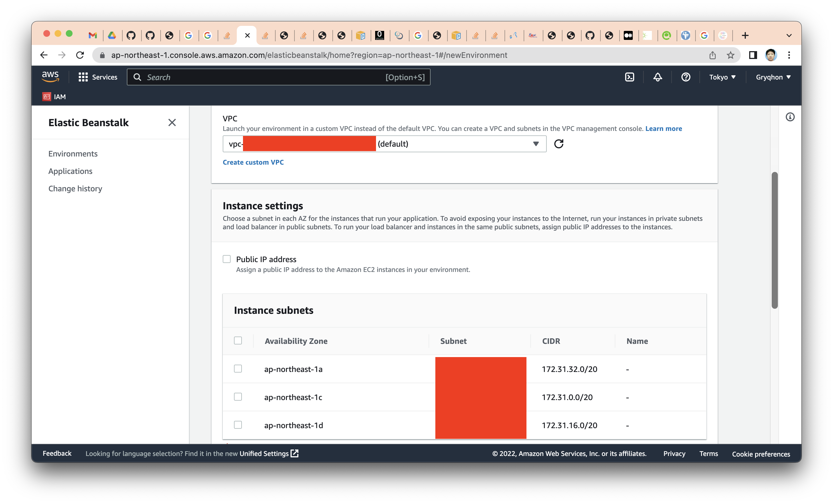This screenshot has height=504, width=833.
Task: Open Learn more about VPCs
Action: click(663, 128)
